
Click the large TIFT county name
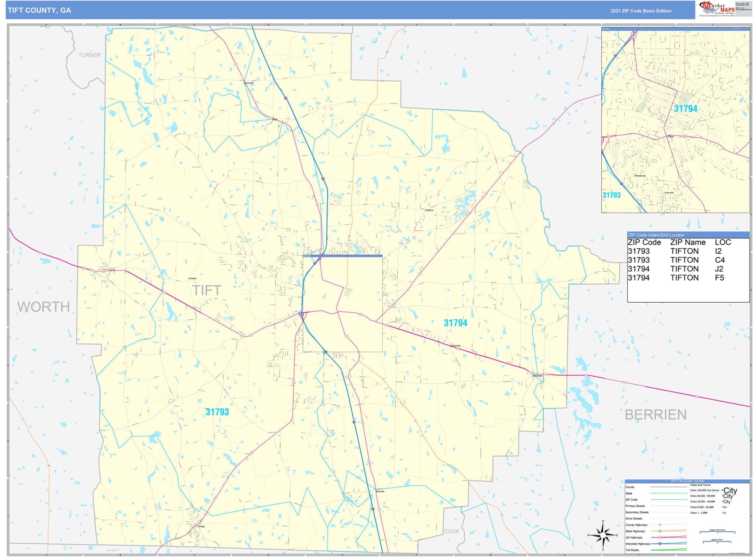(x=207, y=290)
